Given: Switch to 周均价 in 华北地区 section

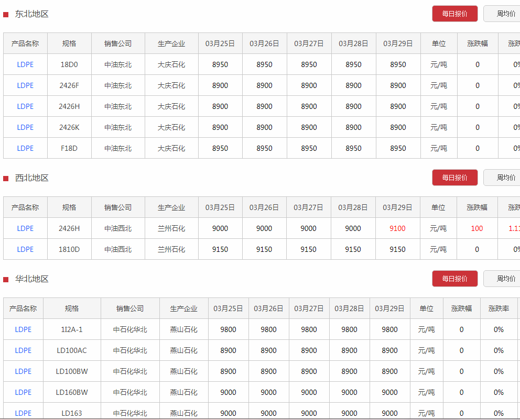Looking at the screenshot, I should pyautogui.click(x=502, y=279).
